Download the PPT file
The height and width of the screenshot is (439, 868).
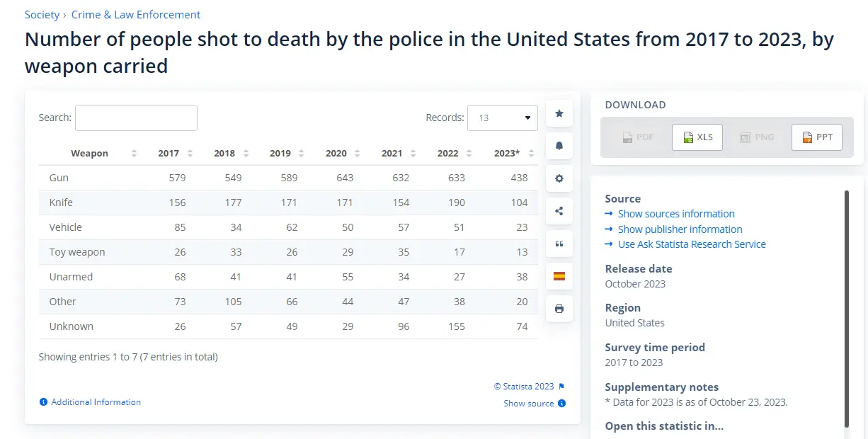click(x=817, y=137)
